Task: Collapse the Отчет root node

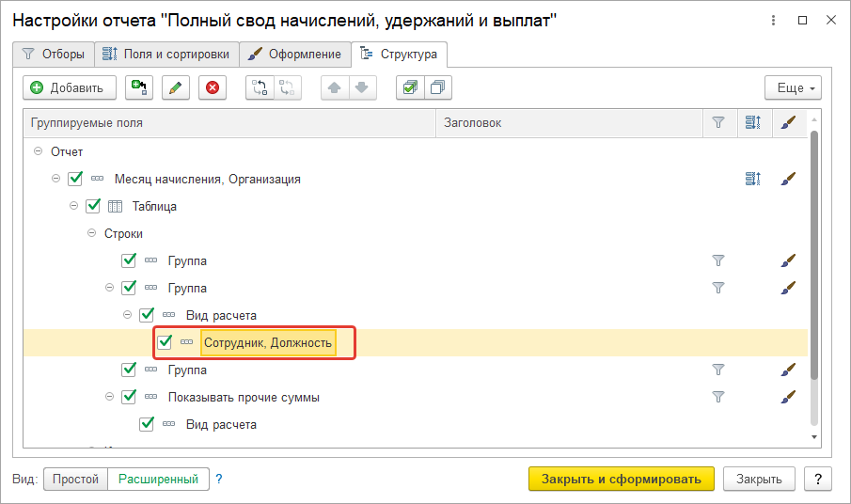Action: point(38,151)
